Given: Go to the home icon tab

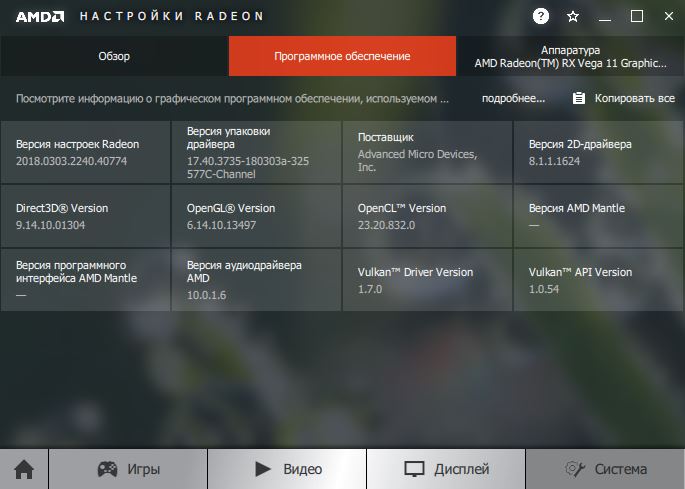Looking at the screenshot, I should pos(24,469).
